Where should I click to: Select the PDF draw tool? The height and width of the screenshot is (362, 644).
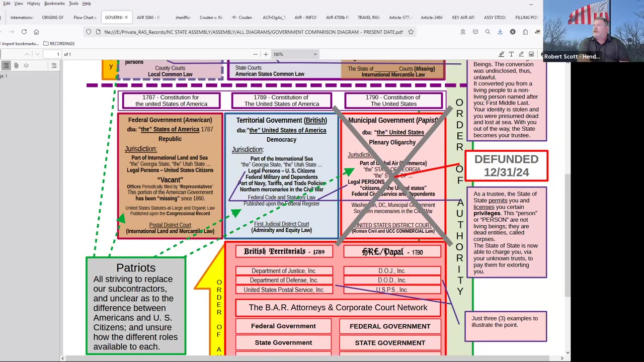pos(521,54)
